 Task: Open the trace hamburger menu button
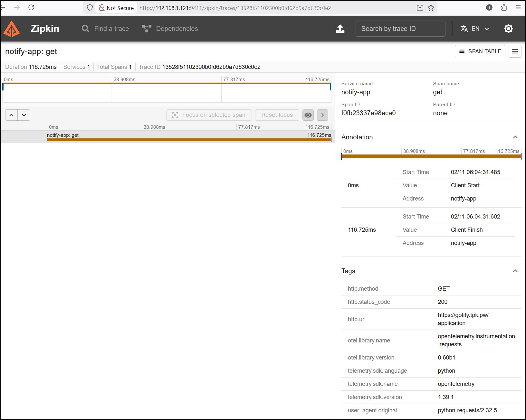pos(515,51)
